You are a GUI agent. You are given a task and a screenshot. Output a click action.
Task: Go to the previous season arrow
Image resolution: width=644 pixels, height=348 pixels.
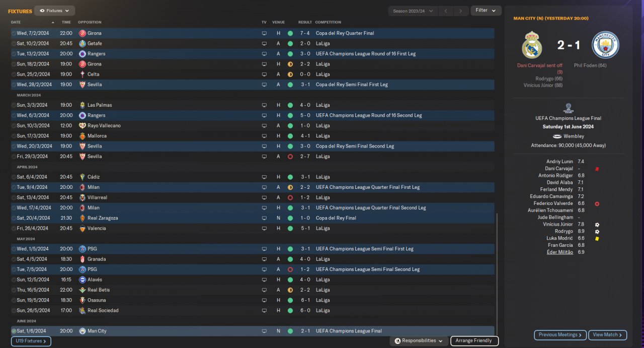click(446, 11)
